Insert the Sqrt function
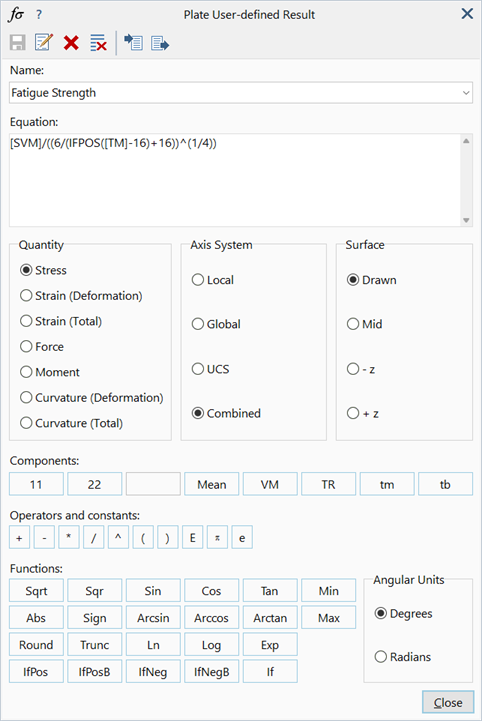This screenshot has height=721, width=482. click(36, 591)
